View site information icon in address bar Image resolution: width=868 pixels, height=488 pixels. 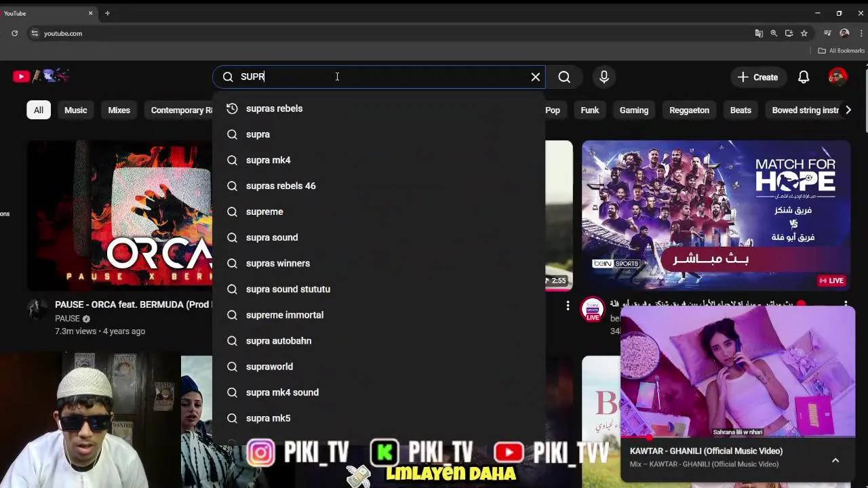coord(35,33)
